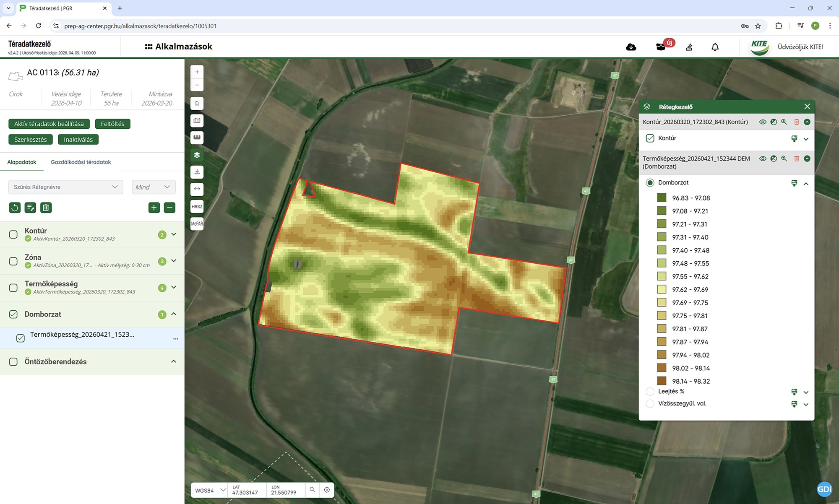Image resolution: width=839 pixels, height=504 pixels.
Task: Click the map download icon
Action: (x=197, y=172)
